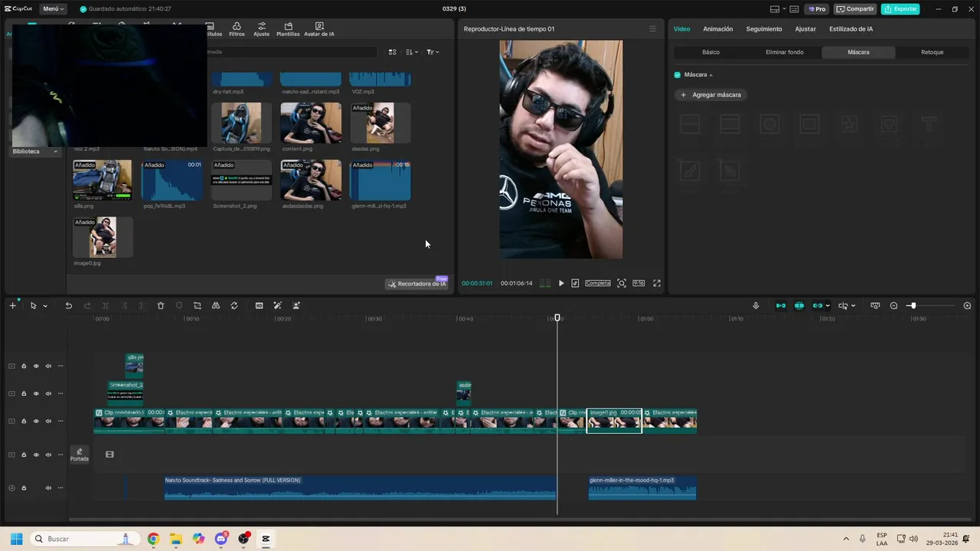Select the image0.jpg media thumbnail
This screenshot has height=551, width=980.
103,237
